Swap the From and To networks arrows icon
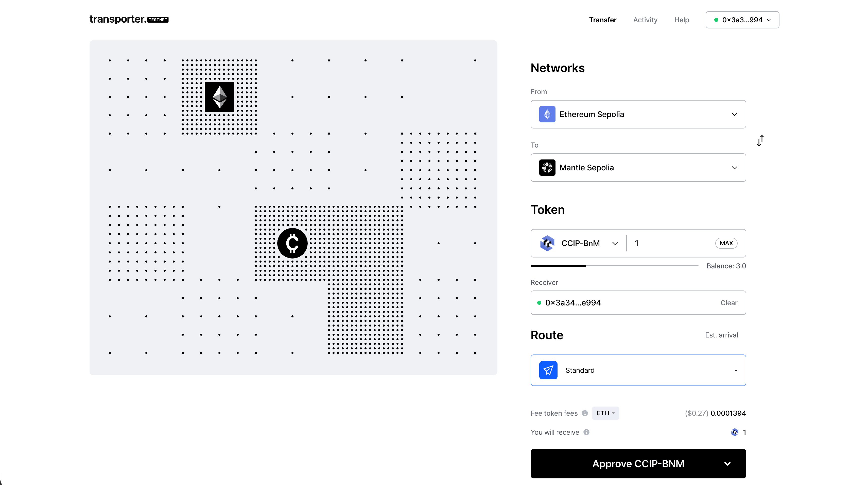The image size is (868, 485). 760,141
